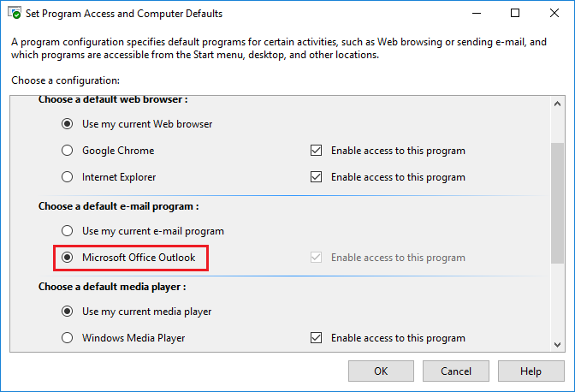Toggle Enable access for Internet Explorer
This screenshot has width=575, height=392.
tap(316, 177)
